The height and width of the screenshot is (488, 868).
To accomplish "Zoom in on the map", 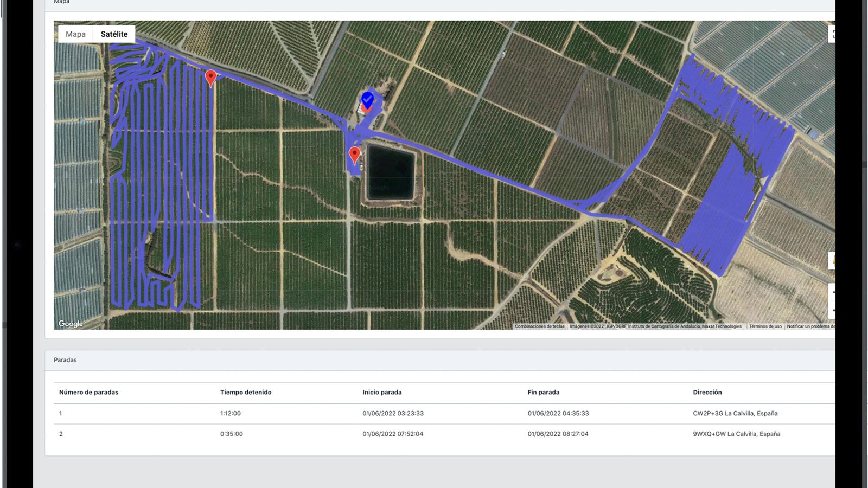I will coord(832,293).
